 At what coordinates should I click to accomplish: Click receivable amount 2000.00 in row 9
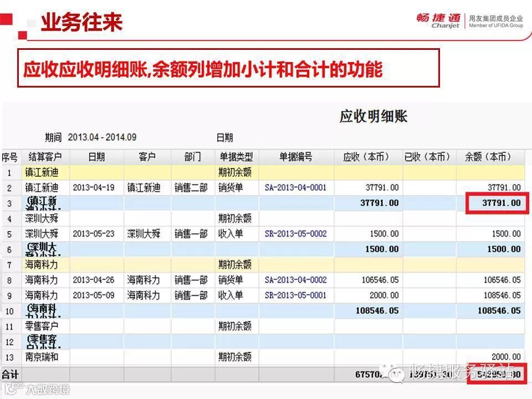384,295
